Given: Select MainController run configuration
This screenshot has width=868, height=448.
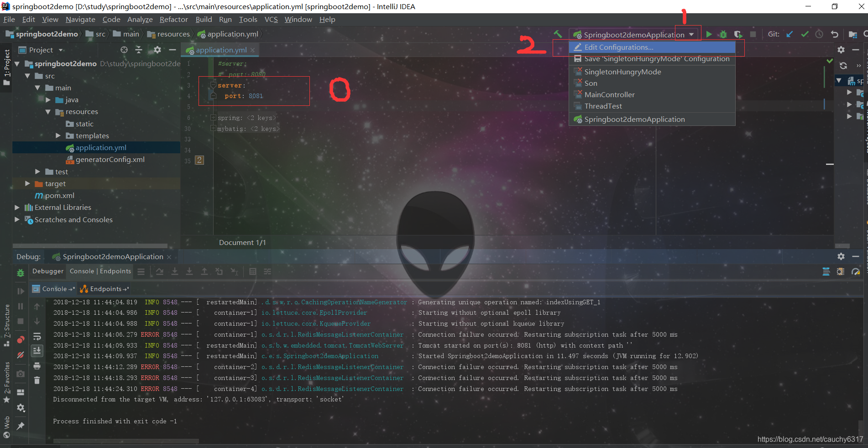Looking at the screenshot, I should pos(652,94).
